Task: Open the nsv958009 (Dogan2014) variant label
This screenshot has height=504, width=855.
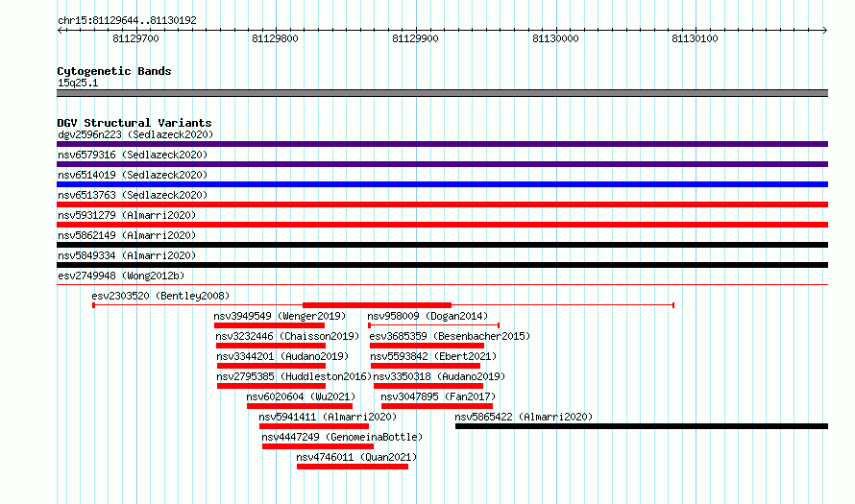Action: 427,316
